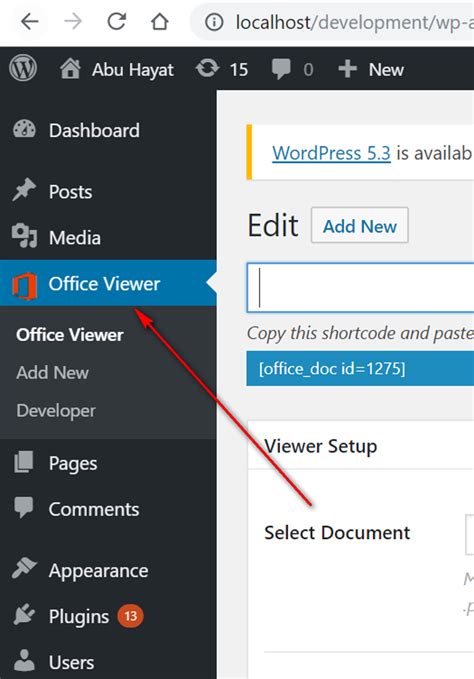
Task: Click the Add New button beside Edit
Action: [x=360, y=225]
